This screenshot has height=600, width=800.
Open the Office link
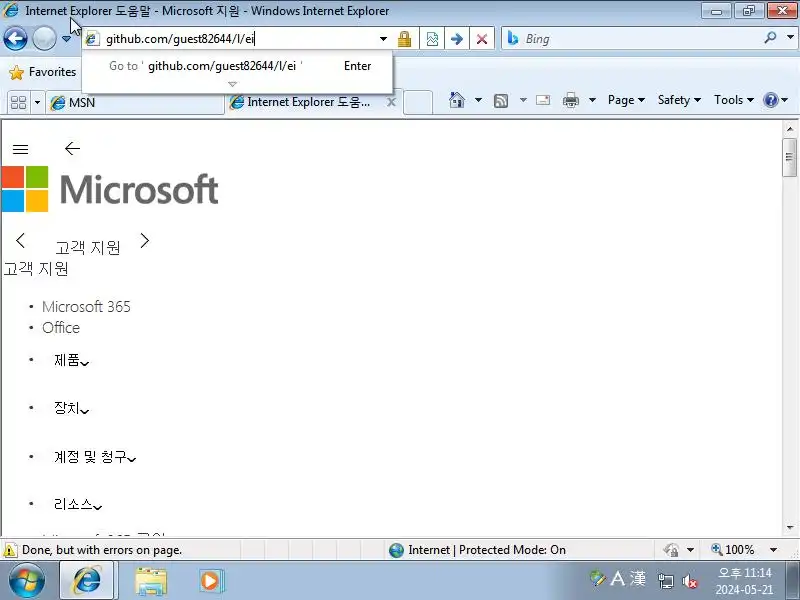click(x=61, y=328)
